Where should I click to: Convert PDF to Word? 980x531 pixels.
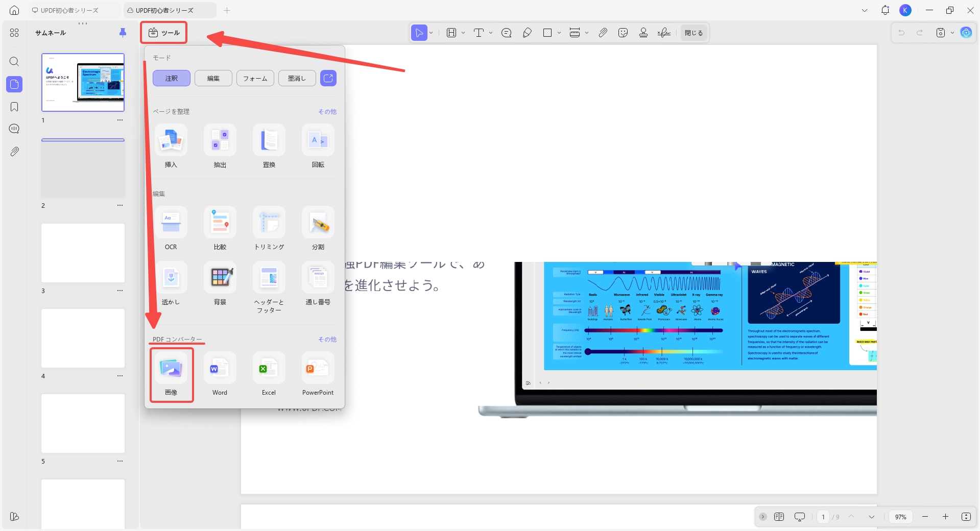220,374
